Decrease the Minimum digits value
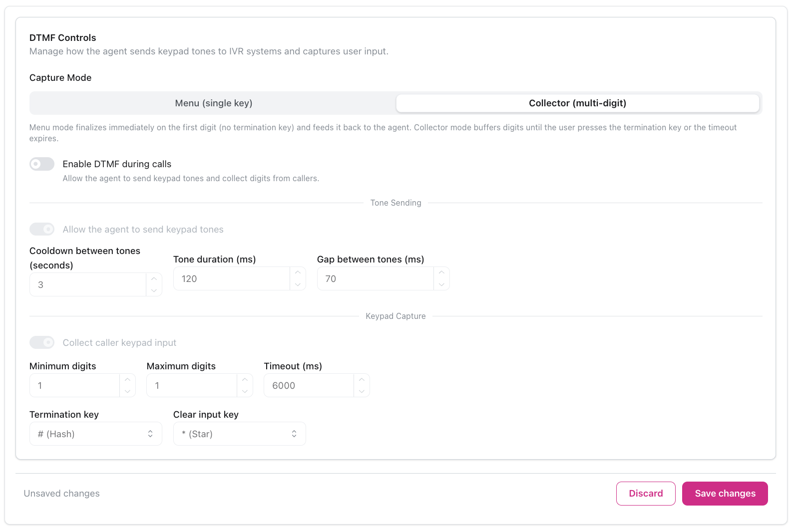The width and height of the screenshot is (793, 532). [x=127, y=391]
